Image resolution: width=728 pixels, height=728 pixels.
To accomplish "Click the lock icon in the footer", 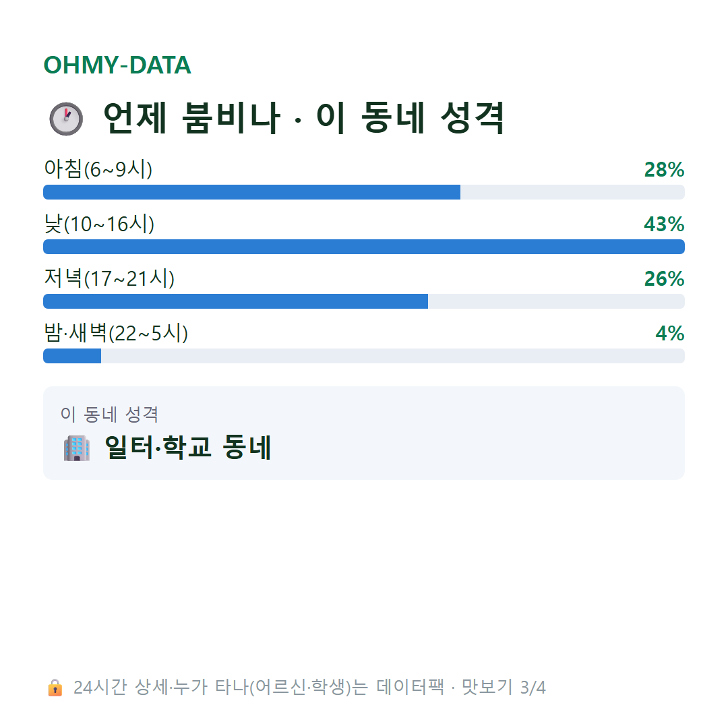I will (55, 688).
